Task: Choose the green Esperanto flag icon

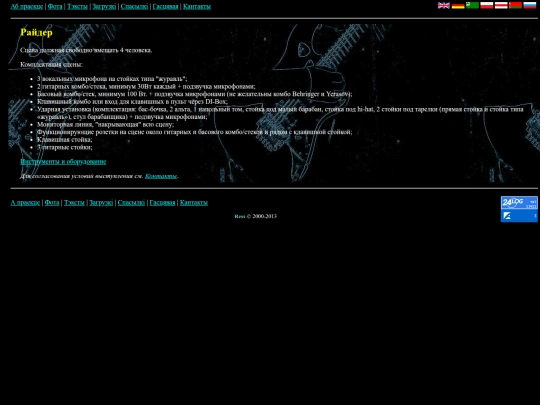Action: click(x=472, y=5)
